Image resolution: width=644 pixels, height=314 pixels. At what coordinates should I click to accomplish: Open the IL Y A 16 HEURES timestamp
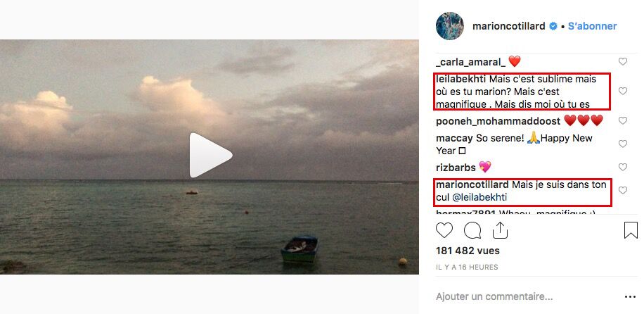pyautogui.click(x=467, y=267)
